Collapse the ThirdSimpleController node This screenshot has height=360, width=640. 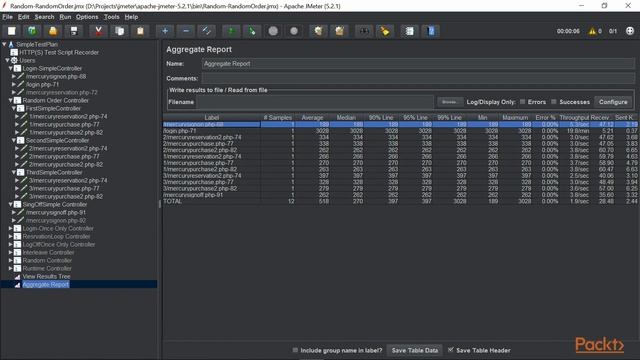point(14,172)
